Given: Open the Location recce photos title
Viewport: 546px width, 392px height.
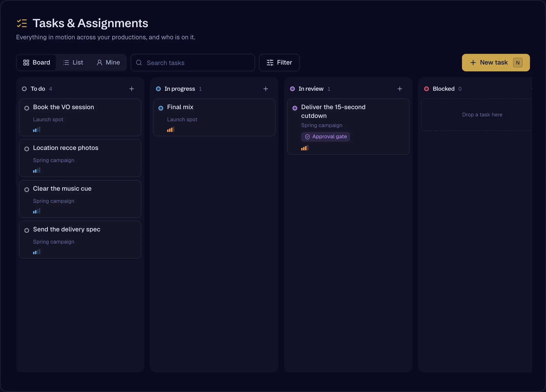Looking at the screenshot, I should pyautogui.click(x=66, y=148).
